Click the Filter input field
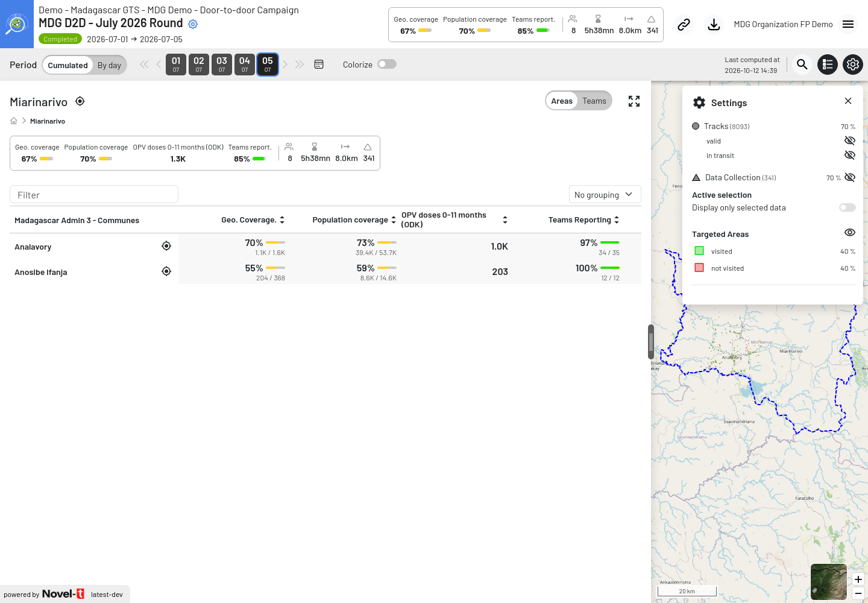The height and width of the screenshot is (603, 868). (94, 195)
